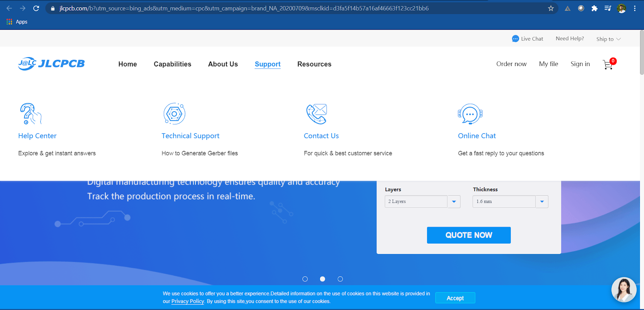Screen dimensions: 644x310
Task: Go forward in browser history
Action: tap(23, 8)
